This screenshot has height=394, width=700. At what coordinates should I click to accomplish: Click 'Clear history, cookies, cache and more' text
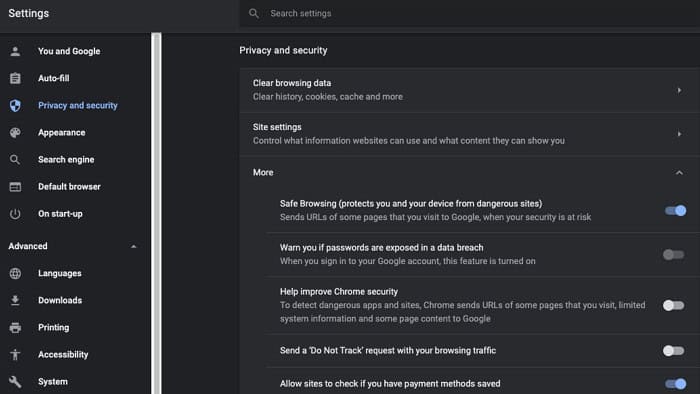(x=328, y=97)
